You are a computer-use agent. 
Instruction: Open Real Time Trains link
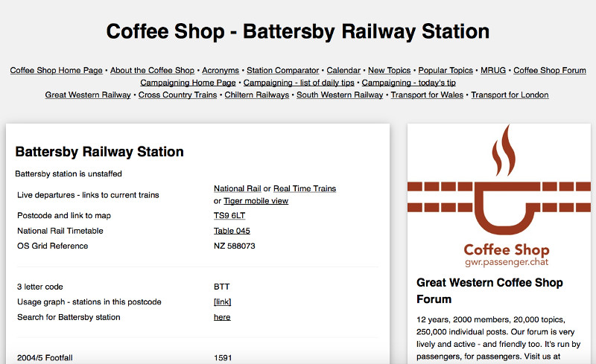(305, 189)
